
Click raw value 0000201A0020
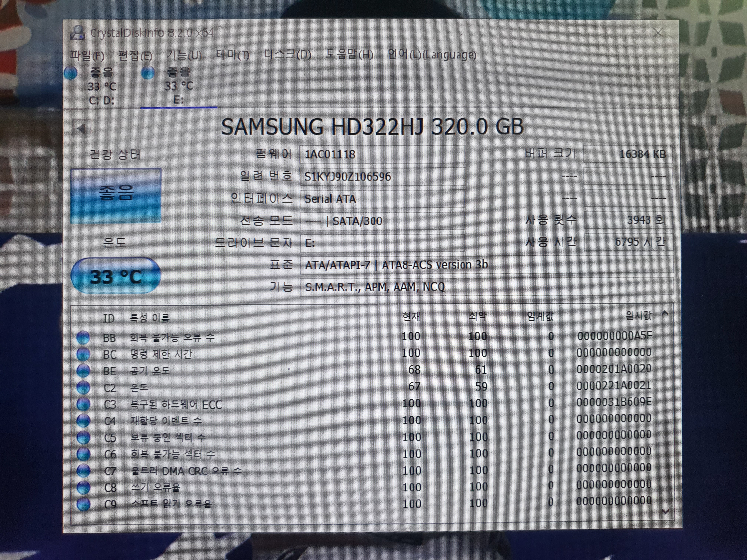(614, 369)
